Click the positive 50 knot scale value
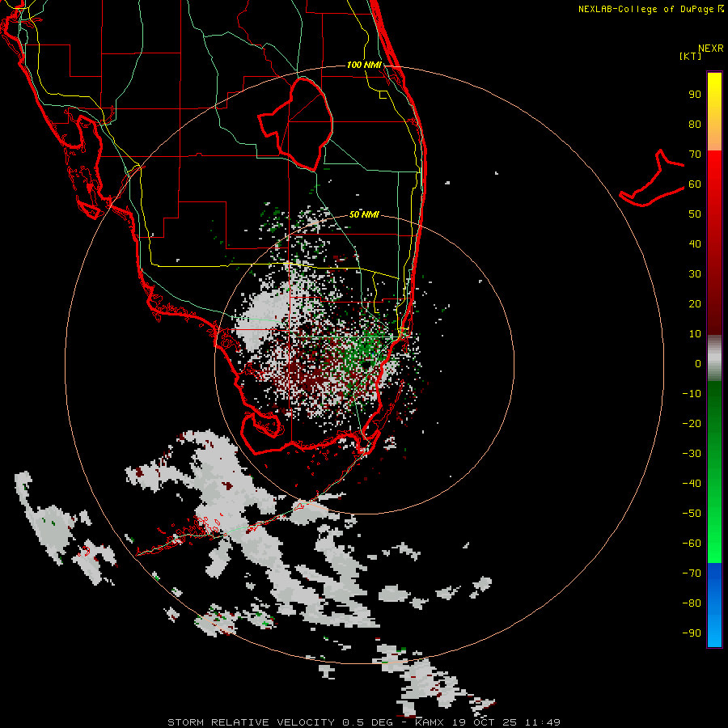The width and height of the screenshot is (728, 728). [695, 214]
